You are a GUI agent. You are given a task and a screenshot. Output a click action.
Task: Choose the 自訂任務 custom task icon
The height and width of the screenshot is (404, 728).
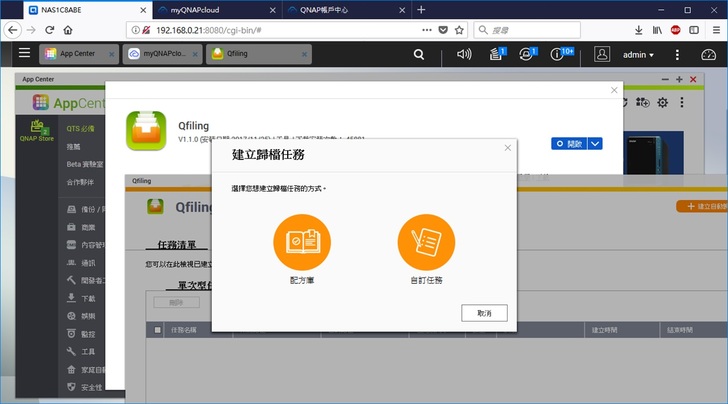426,242
